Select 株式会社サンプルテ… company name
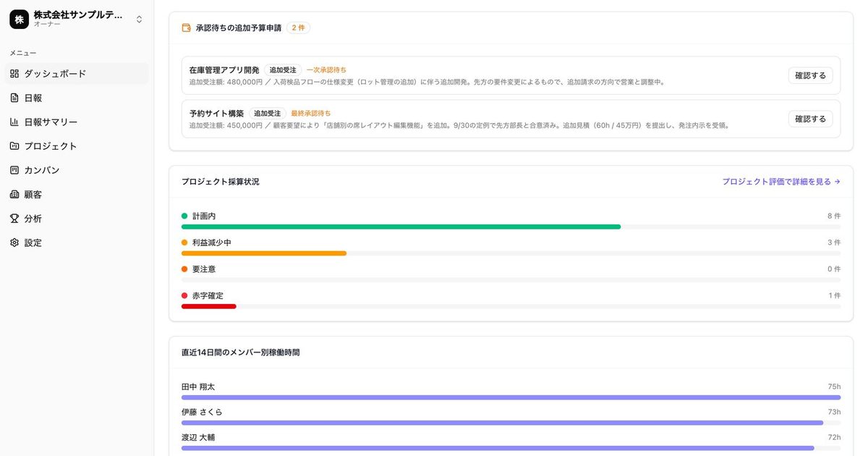Image resolution: width=868 pixels, height=456 pixels. point(78,14)
